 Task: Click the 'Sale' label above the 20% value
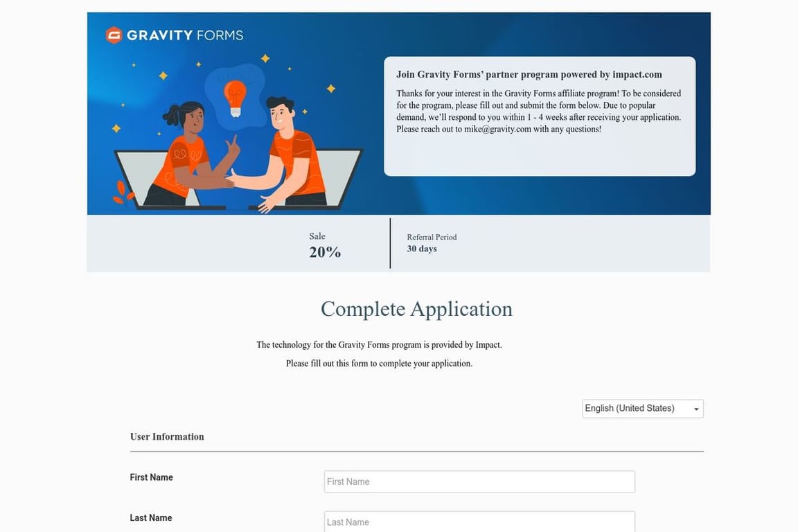click(317, 236)
